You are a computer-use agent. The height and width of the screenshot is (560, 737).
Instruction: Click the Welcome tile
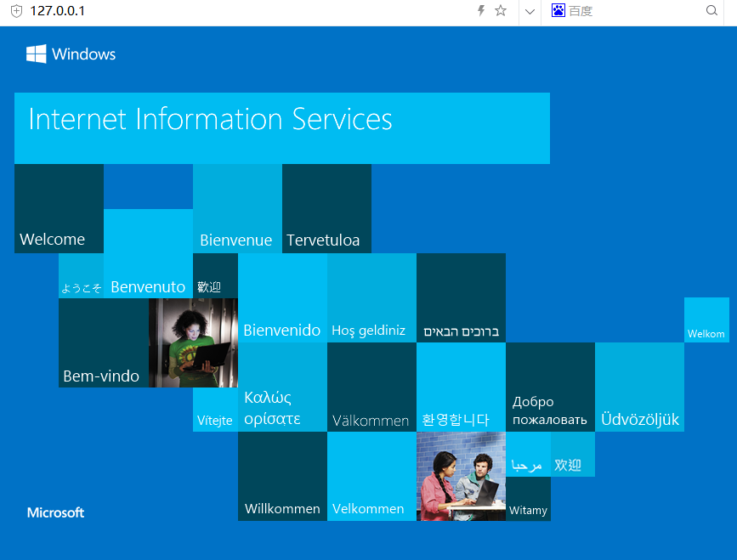point(59,209)
